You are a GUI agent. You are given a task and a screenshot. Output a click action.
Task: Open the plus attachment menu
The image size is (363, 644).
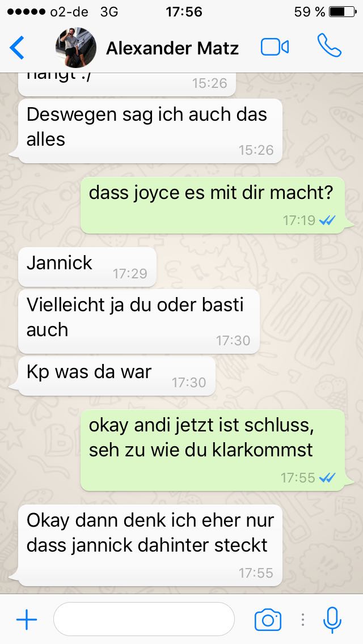point(27,619)
